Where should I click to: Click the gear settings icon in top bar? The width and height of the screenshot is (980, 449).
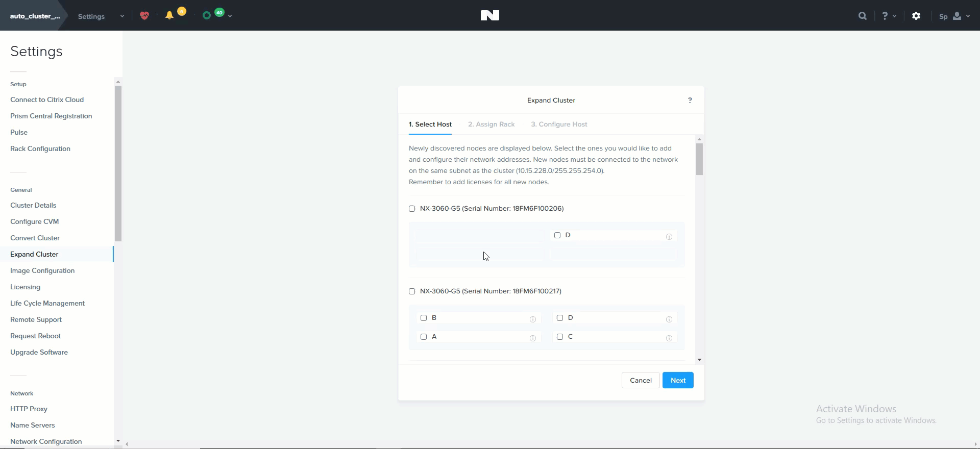coord(916,16)
